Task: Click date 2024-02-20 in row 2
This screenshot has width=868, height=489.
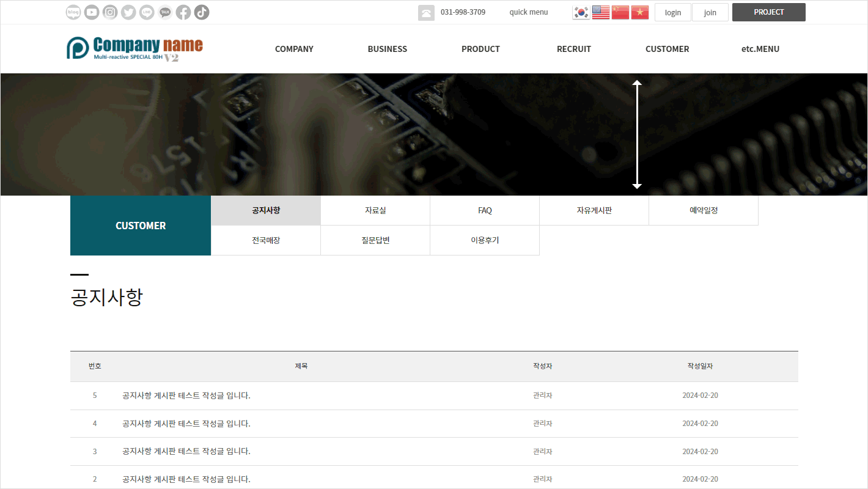Action: [700, 479]
